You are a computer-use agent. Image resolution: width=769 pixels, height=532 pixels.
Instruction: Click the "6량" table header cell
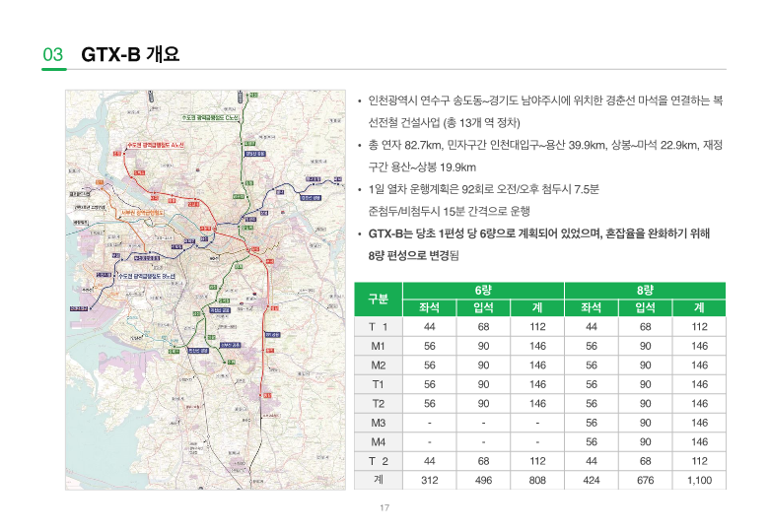click(x=483, y=291)
